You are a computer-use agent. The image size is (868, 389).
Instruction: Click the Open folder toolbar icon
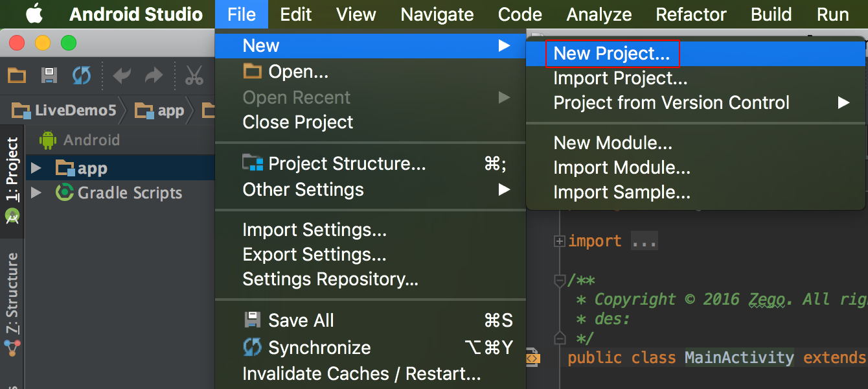coord(17,76)
